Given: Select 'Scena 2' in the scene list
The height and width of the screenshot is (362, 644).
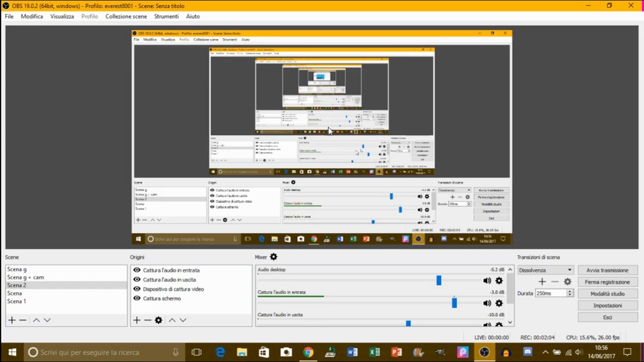Looking at the screenshot, I should click(x=66, y=285).
